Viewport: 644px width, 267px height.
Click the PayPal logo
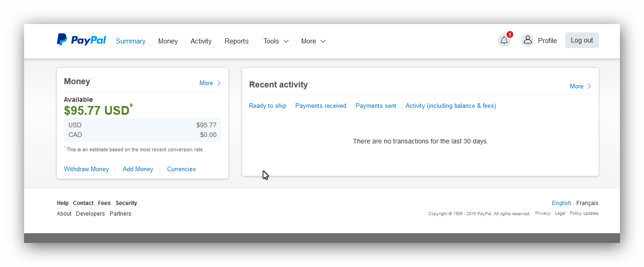pos(81,40)
